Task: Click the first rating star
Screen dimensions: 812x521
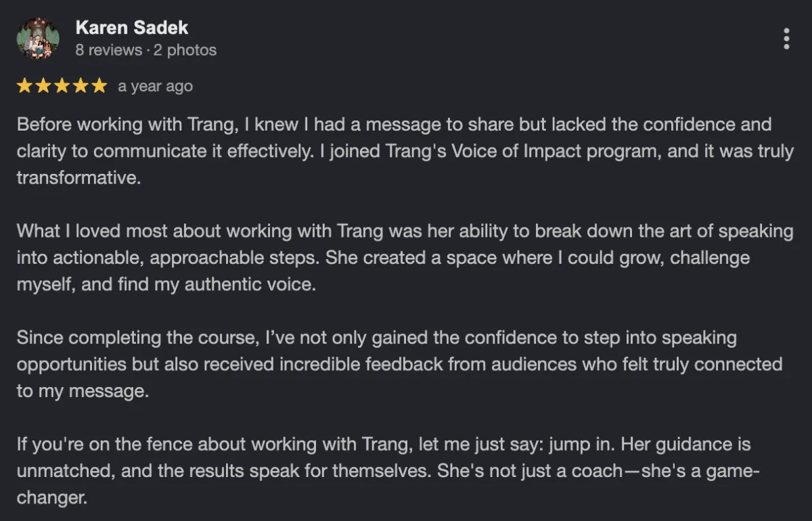Action: point(24,86)
